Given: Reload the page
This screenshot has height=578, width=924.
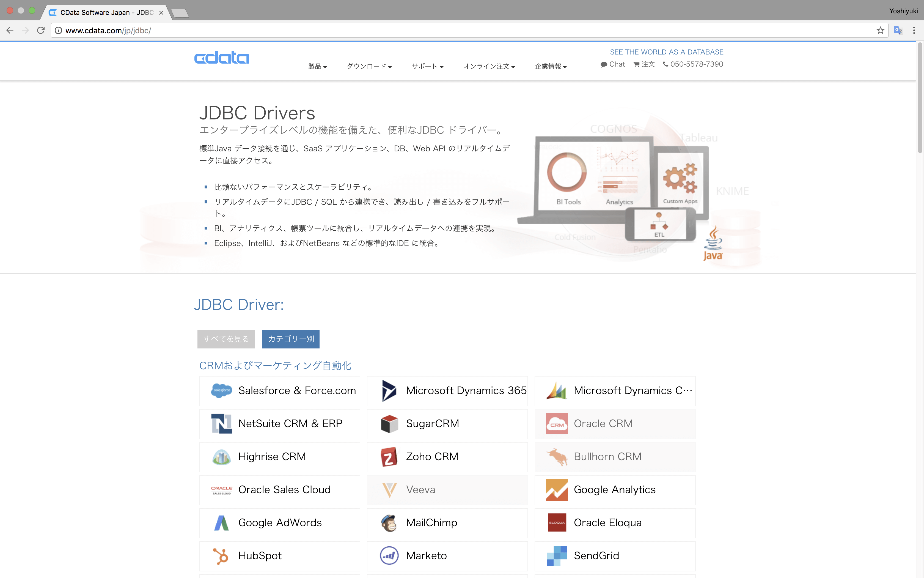Looking at the screenshot, I should (41, 30).
